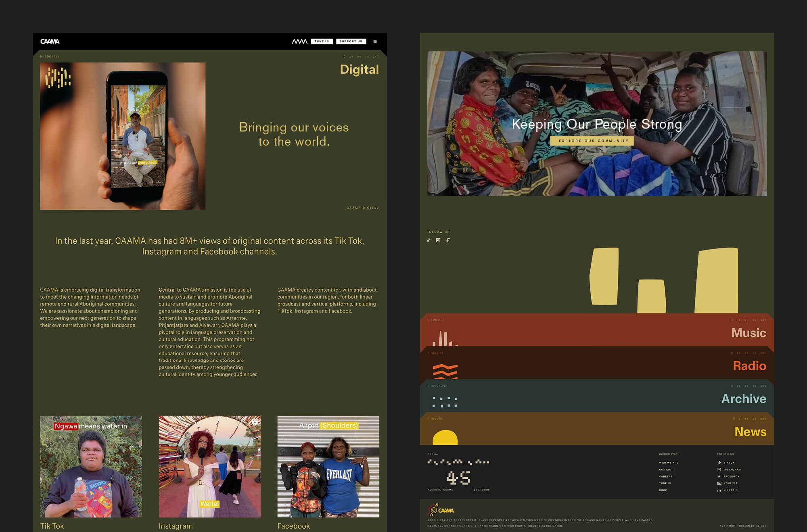Open the footer YouTube text link
Viewport: 807px width, 532px height.
730,483
